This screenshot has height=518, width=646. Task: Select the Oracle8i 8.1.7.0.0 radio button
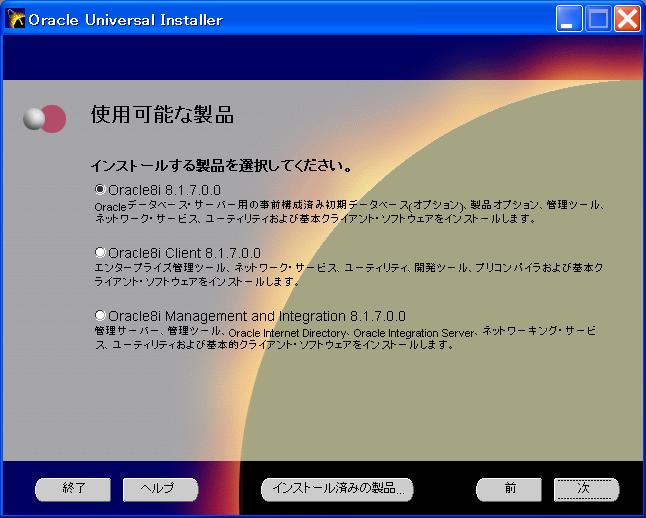coord(100,189)
